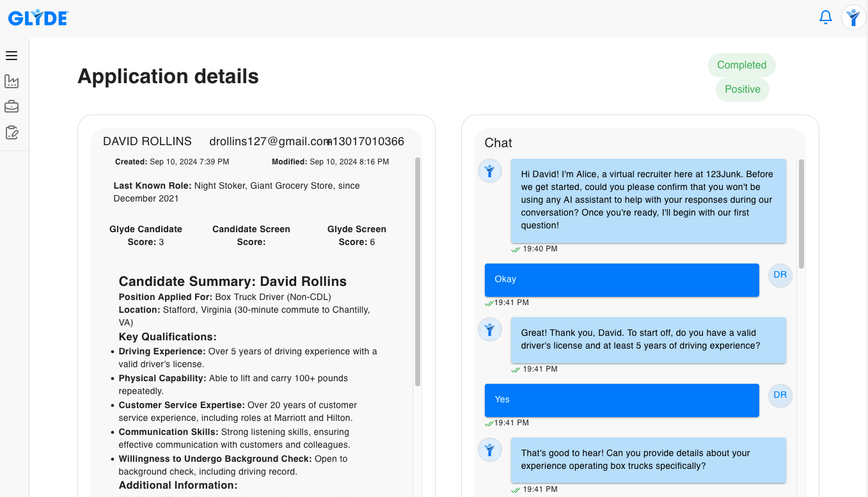Click the avatar beside driver's license question

click(490, 329)
